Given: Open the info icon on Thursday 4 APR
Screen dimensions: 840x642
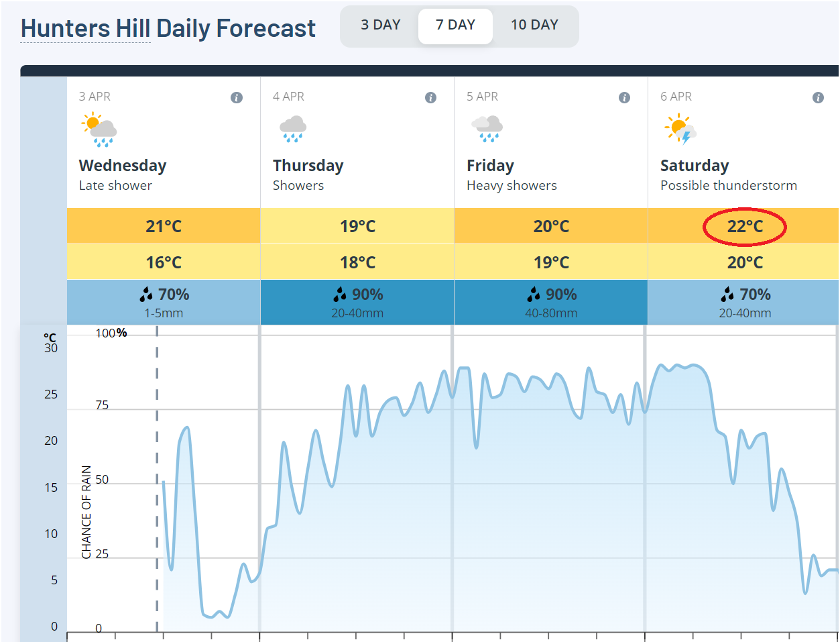Looking at the screenshot, I should tap(430, 98).
